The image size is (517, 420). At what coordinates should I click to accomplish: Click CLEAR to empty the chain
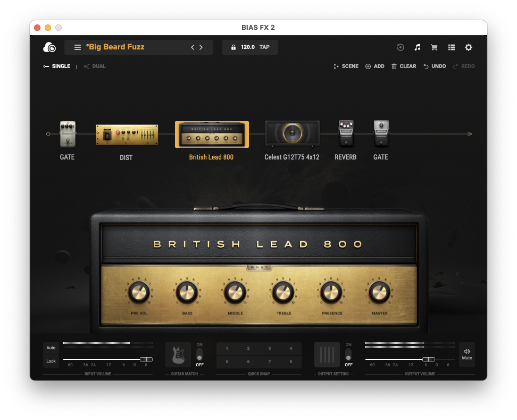(404, 66)
